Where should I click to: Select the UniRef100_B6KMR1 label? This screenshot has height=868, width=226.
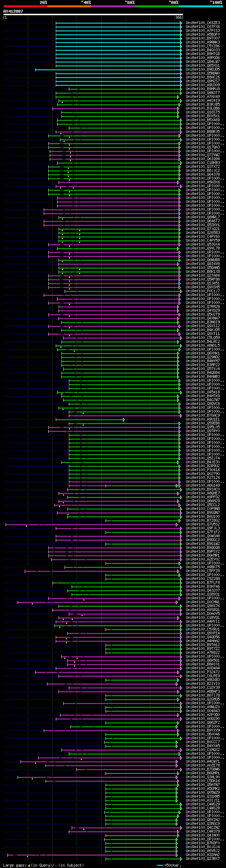[x=203, y=556]
